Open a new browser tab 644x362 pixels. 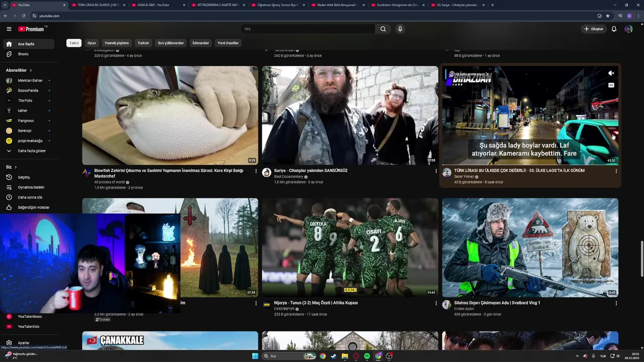[x=492, y=5]
